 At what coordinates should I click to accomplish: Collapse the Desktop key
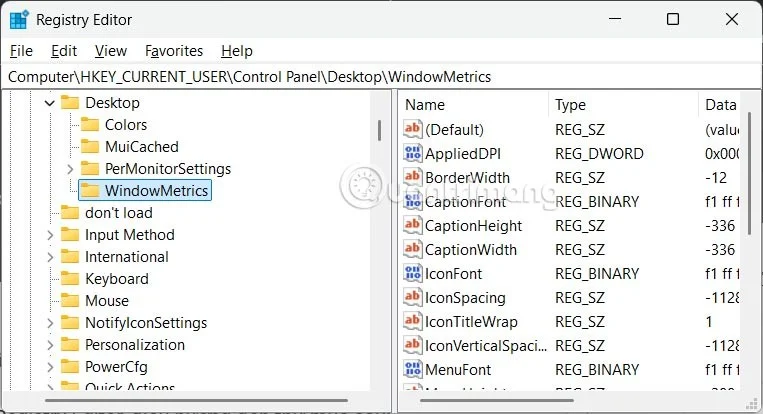pos(50,103)
